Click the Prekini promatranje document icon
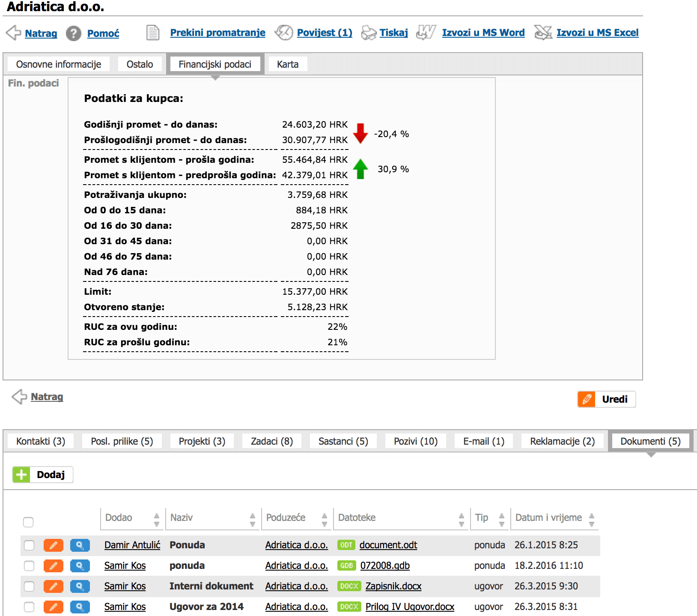This screenshot has width=697, height=616. coord(152,32)
